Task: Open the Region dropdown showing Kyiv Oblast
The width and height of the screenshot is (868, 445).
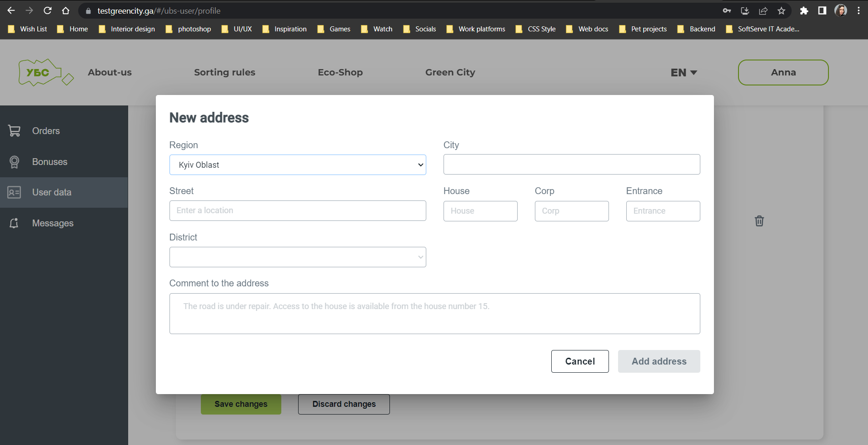Action: tap(298, 165)
